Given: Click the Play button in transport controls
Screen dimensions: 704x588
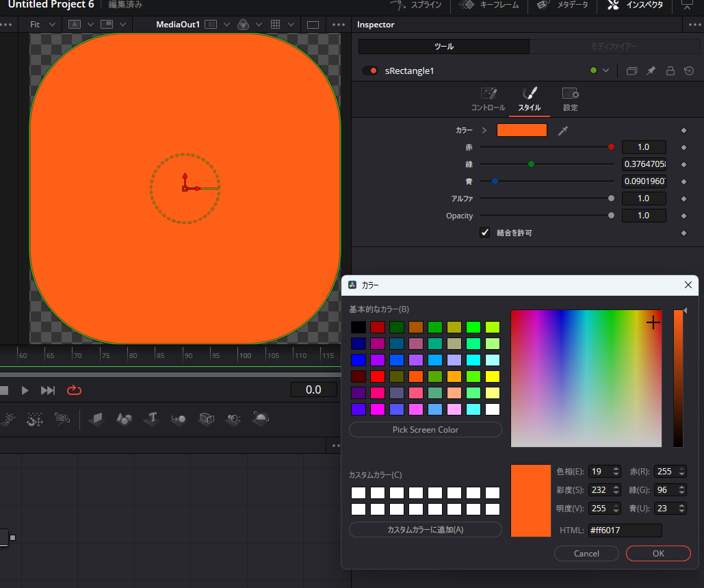Looking at the screenshot, I should point(25,390).
